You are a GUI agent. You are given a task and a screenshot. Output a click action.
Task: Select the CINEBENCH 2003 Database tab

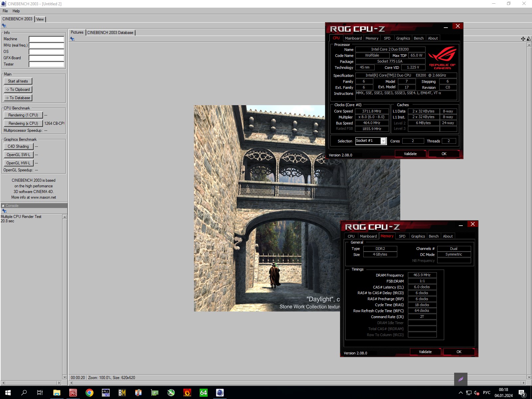[x=110, y=33]
